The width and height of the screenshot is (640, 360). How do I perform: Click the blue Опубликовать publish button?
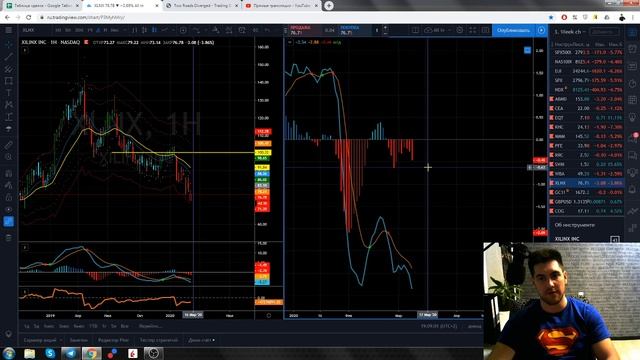pyautogui.click(x=513, y=30)
